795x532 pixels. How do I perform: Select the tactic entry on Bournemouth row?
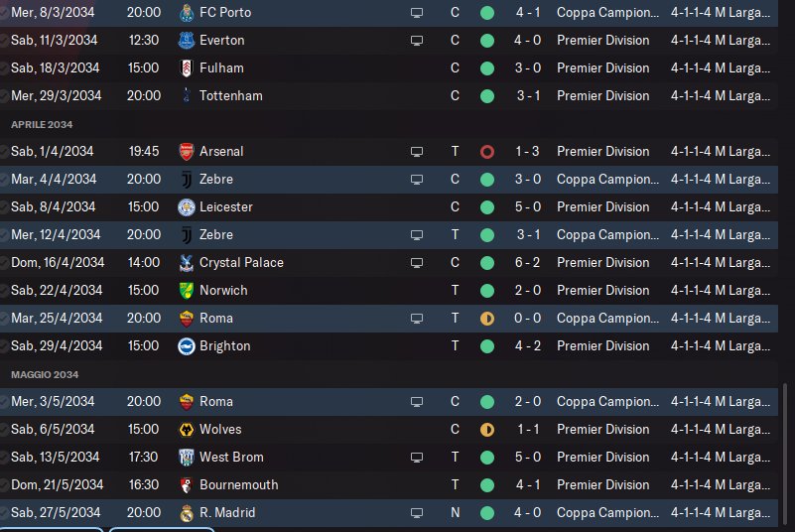tap(720, 485)
